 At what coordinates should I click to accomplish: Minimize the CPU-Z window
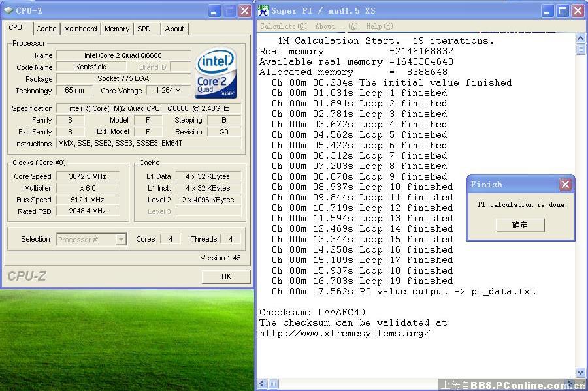pos(214,11)
